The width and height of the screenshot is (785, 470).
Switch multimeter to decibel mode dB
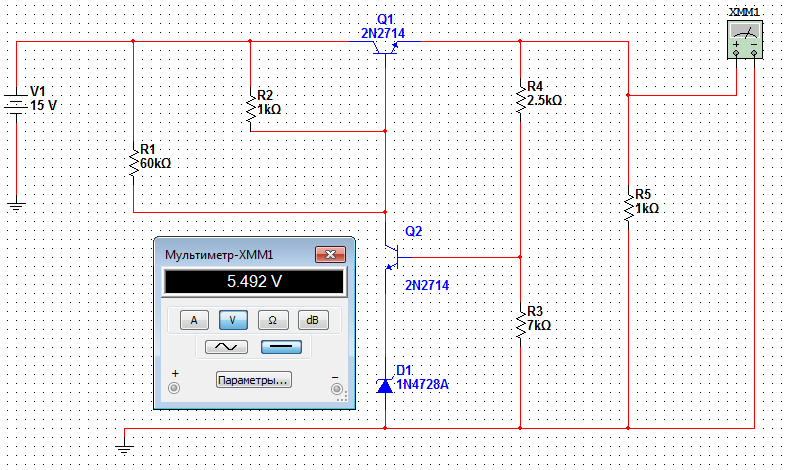313,320
